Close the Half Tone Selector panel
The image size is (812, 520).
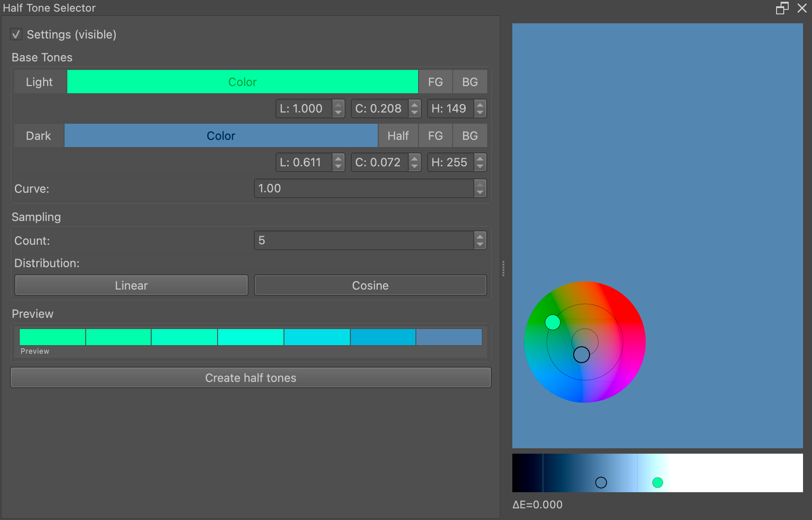click(802, 8)
